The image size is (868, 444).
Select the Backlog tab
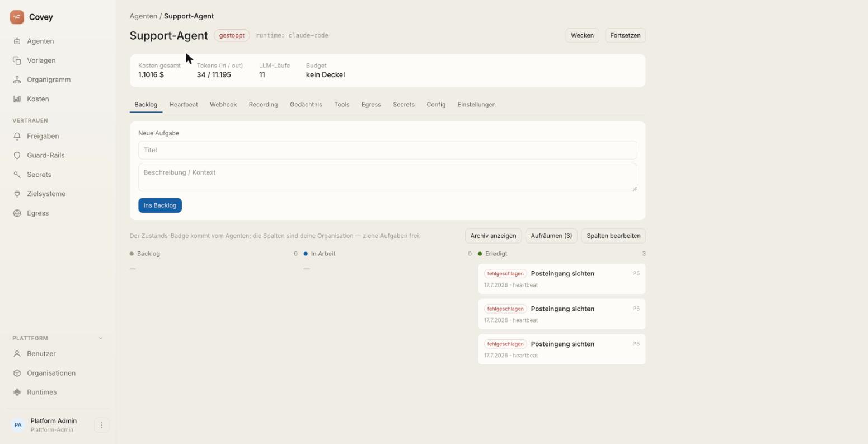(146, 105)
